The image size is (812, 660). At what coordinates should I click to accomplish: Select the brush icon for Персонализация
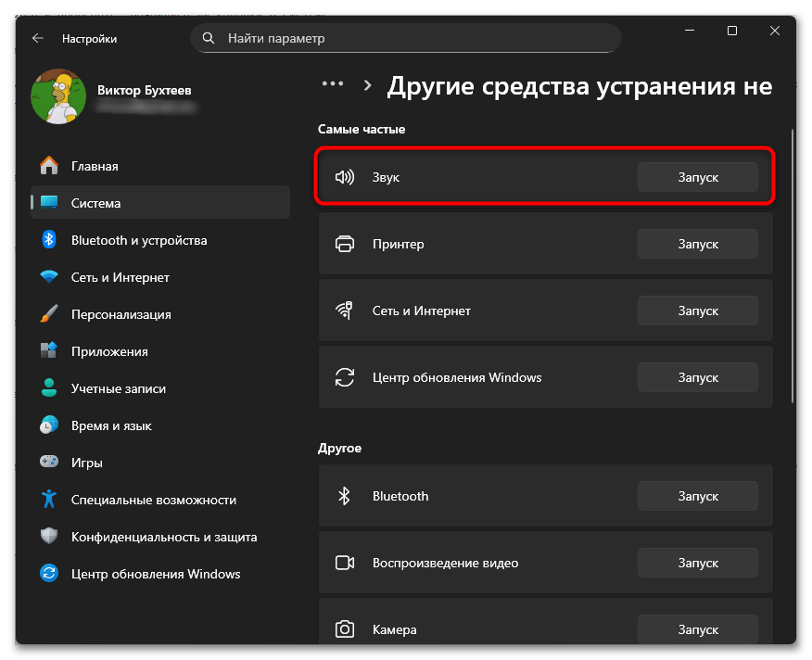(x=48, y=313)
